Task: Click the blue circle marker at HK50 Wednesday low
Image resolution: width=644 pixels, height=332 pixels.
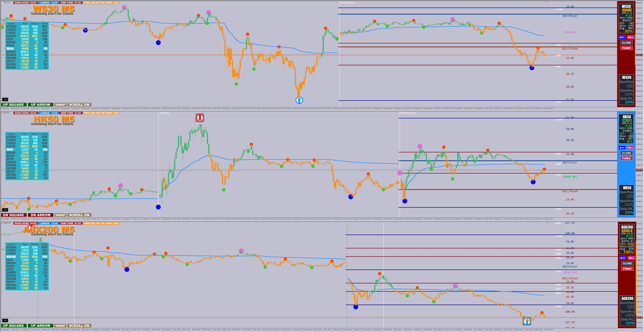Action: click(x=405, y=201)
